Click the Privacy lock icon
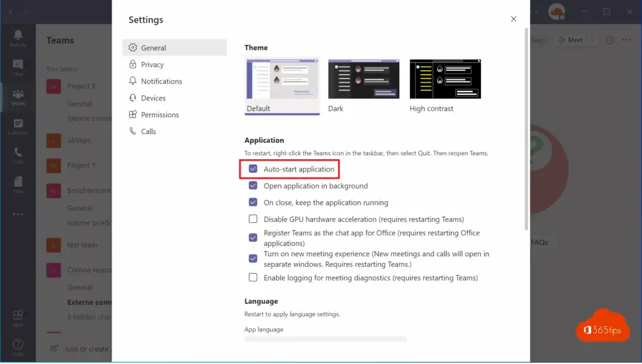Screen dimensions: 642x364 133,64
